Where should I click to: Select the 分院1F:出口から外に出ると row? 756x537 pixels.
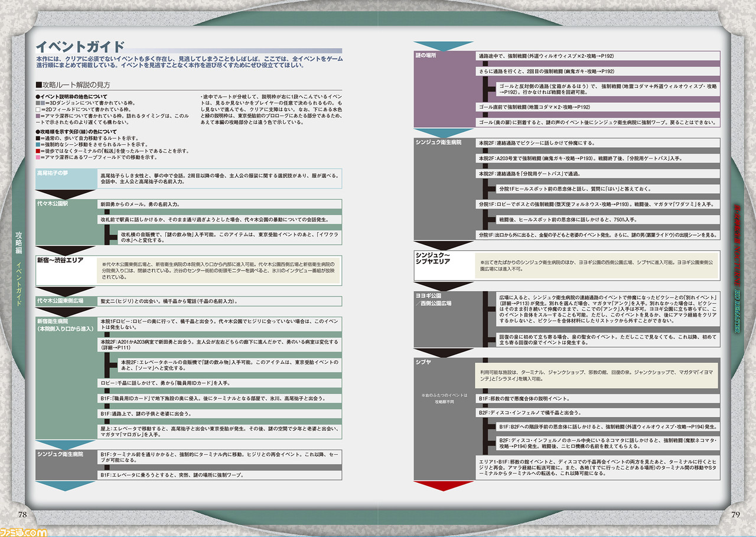597,235
